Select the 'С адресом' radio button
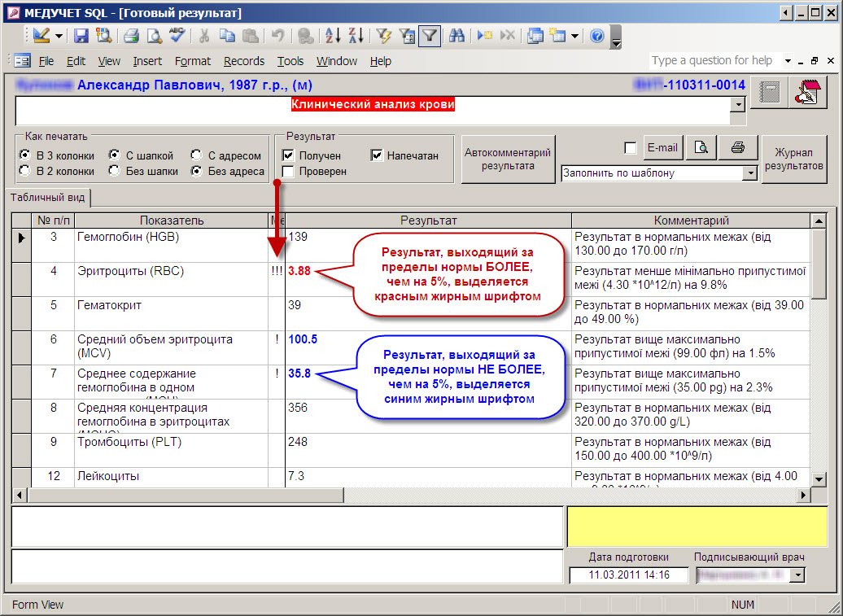The height and width of the screenshot is (616, 843). 196,155
